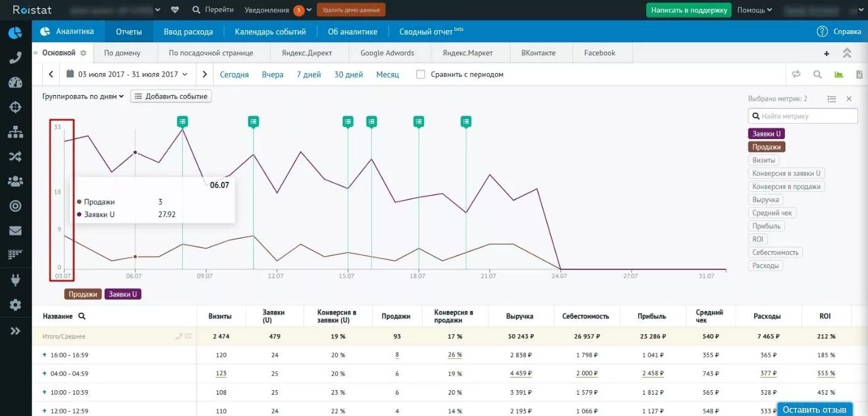Viewport: 868px width, 416px height.
Task: Switch to 'Яндекс.Директ' report tab
Action: [x=308, y=53]
